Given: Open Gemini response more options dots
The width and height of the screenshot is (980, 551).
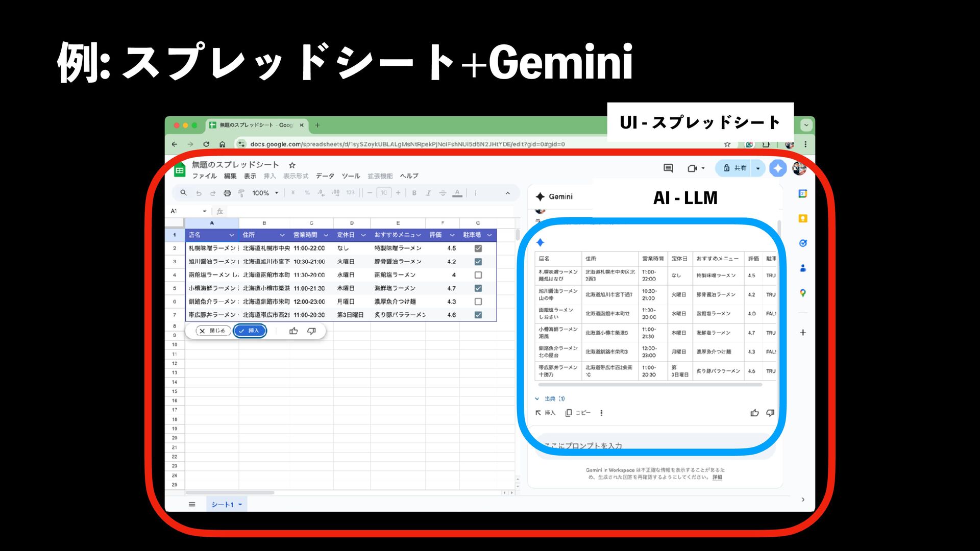Looking at the screenshot, I should click(601, 413).
